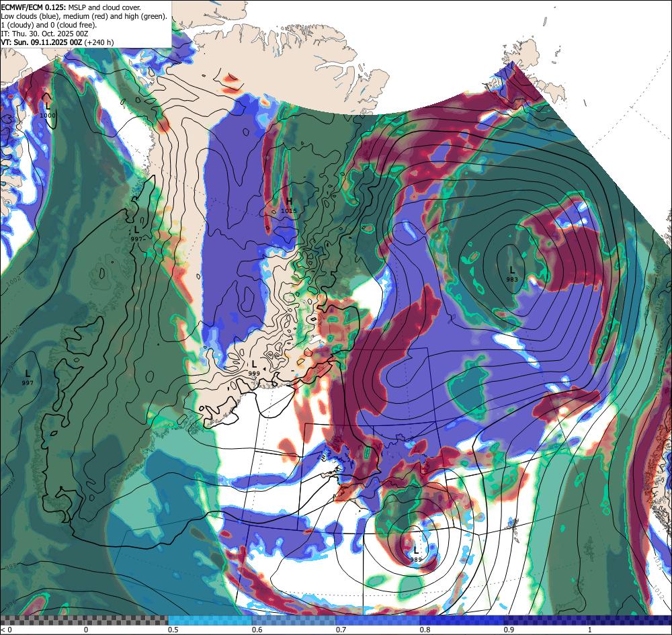Image resolution: width=672 pixels, height=635 pixels.
Task: Click the valid time "VT: Sun. 09.11.2025 00Z (+240 h)"
Action: tap(57, 42)
